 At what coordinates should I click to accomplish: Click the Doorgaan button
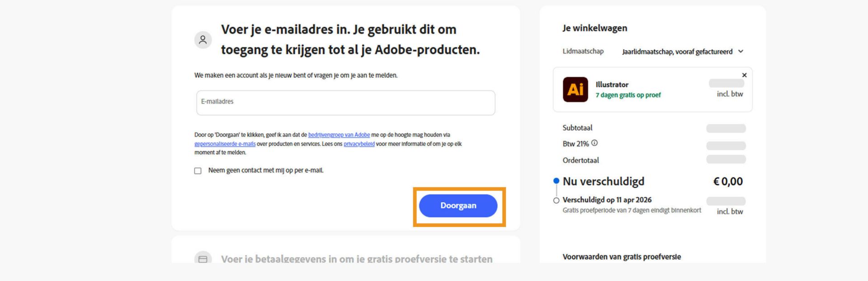point(458,205)
